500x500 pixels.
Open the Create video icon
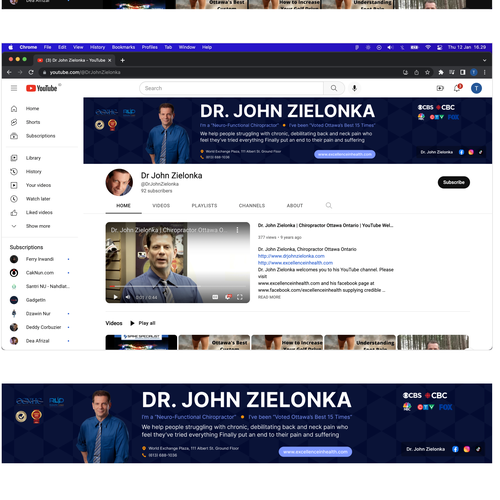[x=440, y=88]
